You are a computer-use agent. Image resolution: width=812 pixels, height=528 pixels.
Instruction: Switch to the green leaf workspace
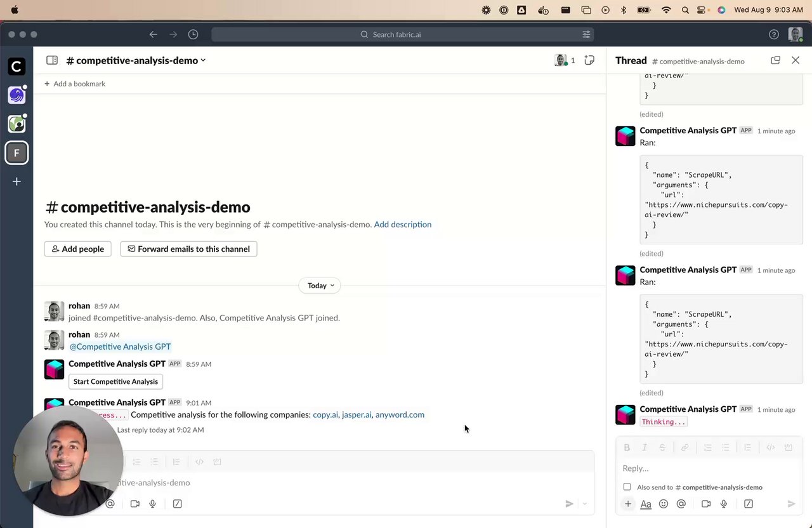(16, 124)
